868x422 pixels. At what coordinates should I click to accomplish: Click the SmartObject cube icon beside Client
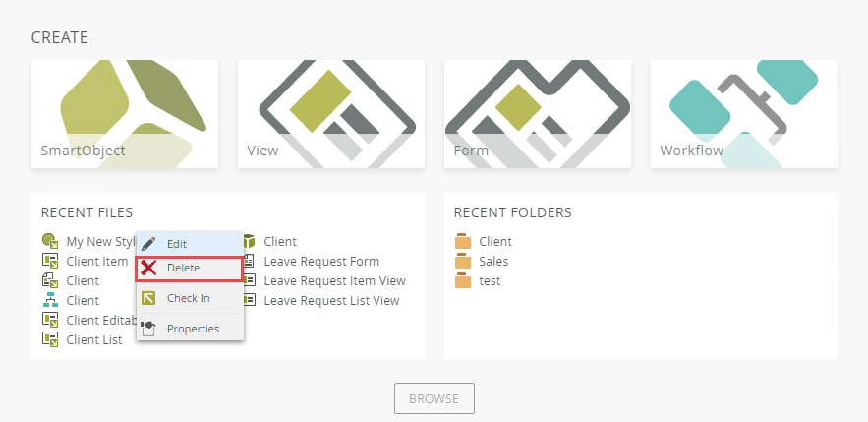(249, 241)
